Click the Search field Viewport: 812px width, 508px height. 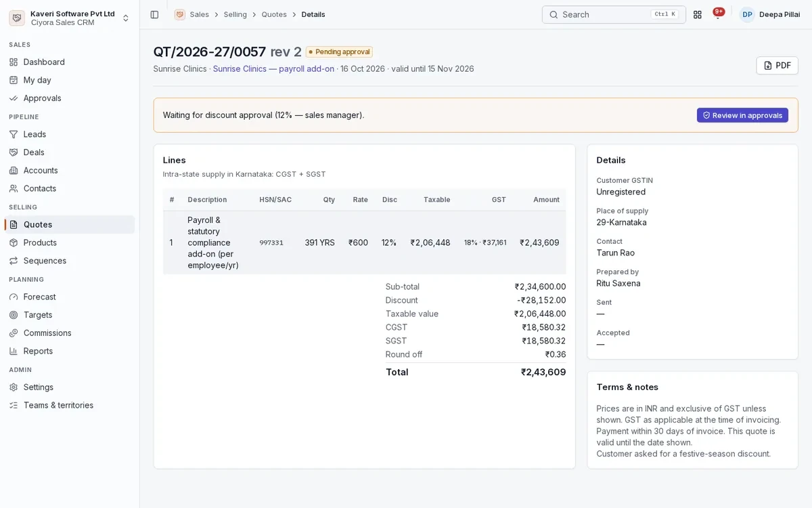tap(614, 14)
